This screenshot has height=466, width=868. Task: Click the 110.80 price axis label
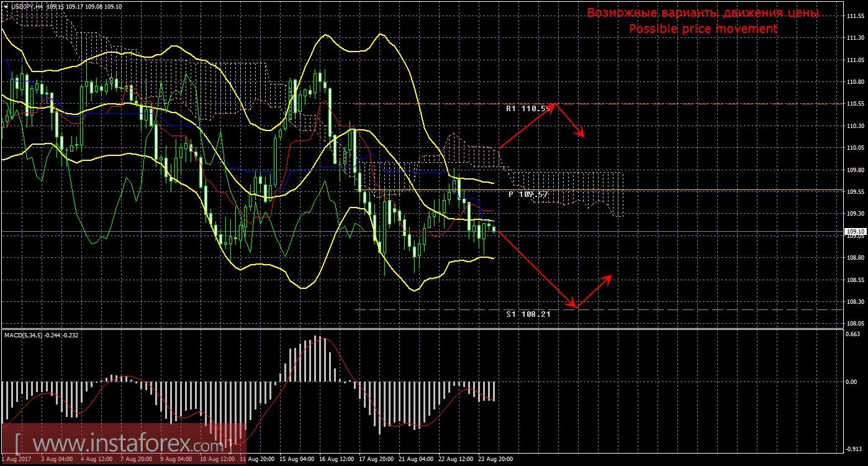(x=855, y=82)
